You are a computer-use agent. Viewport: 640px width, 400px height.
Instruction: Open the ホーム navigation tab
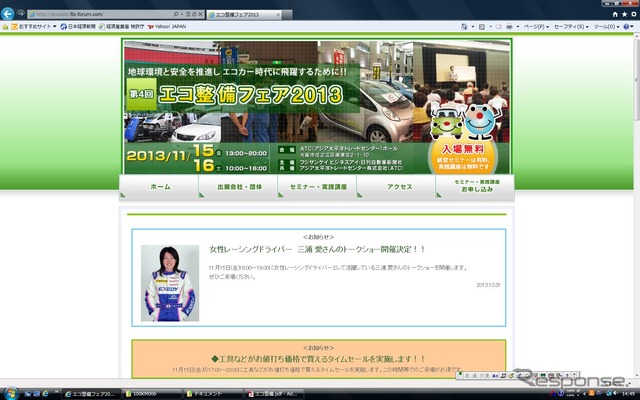(159, 187)
